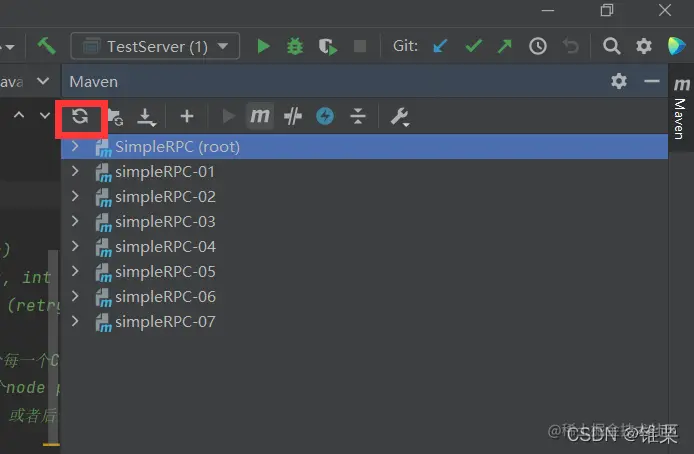Run Maven build play icon
The width and height of the screenshot is (694, 454).
[x=228, y=116]
